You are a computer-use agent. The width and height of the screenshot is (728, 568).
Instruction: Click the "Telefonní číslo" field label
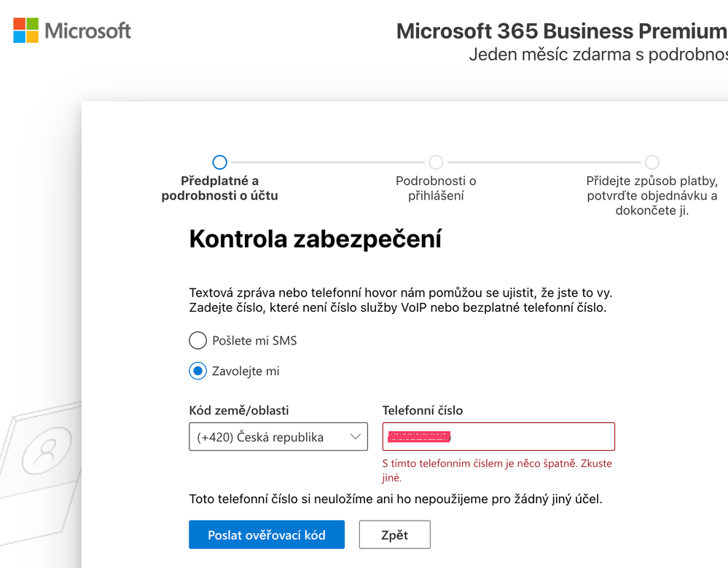pyautogui.click(x=423, y=411)
